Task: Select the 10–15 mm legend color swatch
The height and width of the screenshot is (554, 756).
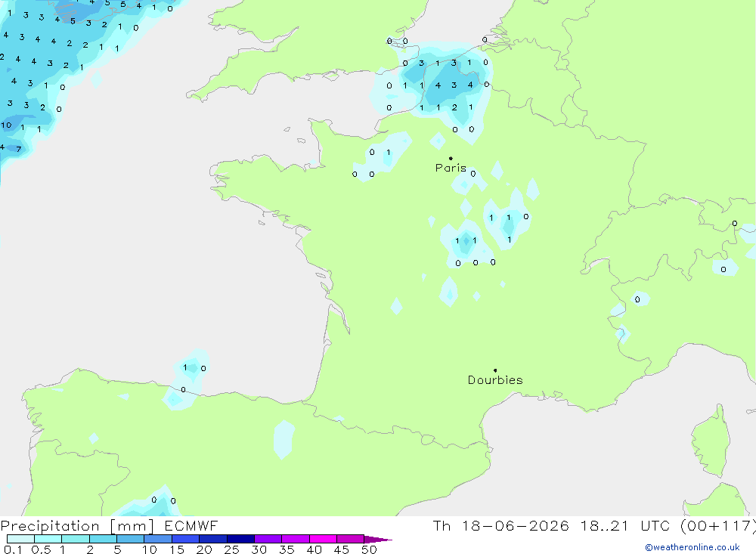Action: [x=158, y=539]
